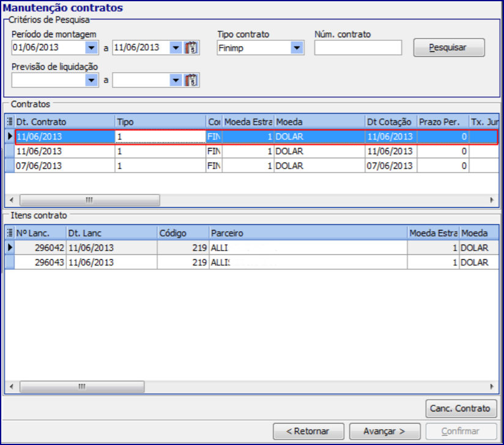Click the Tipo column header in Contratos
The image size is (504, 445).
click(160, 122)
